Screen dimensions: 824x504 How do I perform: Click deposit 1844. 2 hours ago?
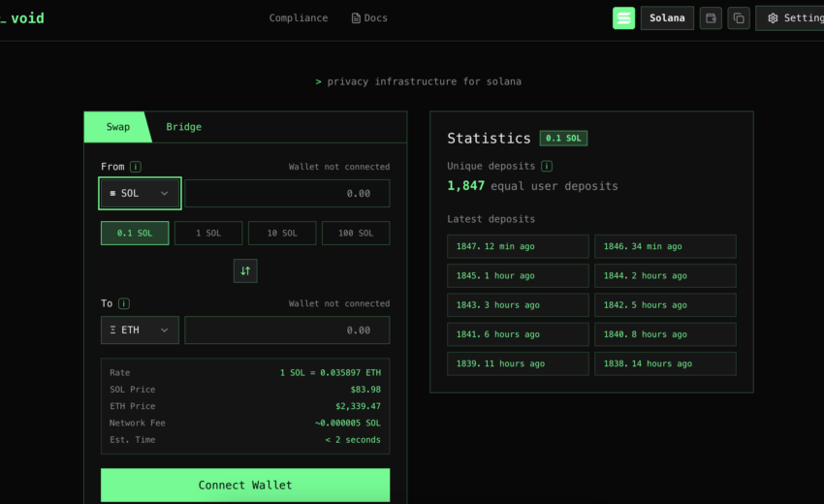[665, 276]
